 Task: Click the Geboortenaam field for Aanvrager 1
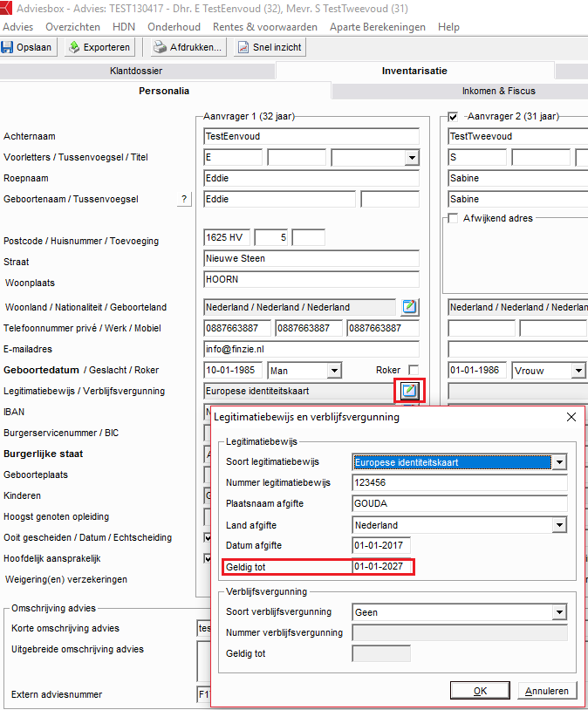click(x=279, y=199)
